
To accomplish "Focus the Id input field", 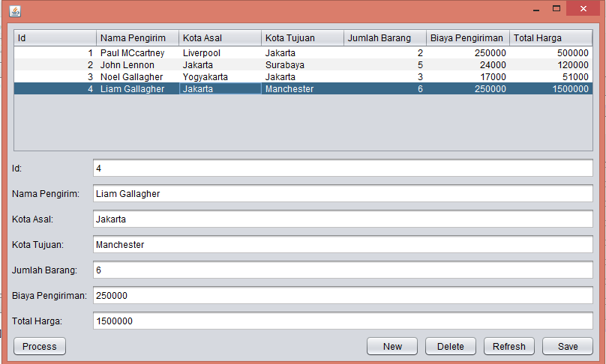I will (343, 169).
